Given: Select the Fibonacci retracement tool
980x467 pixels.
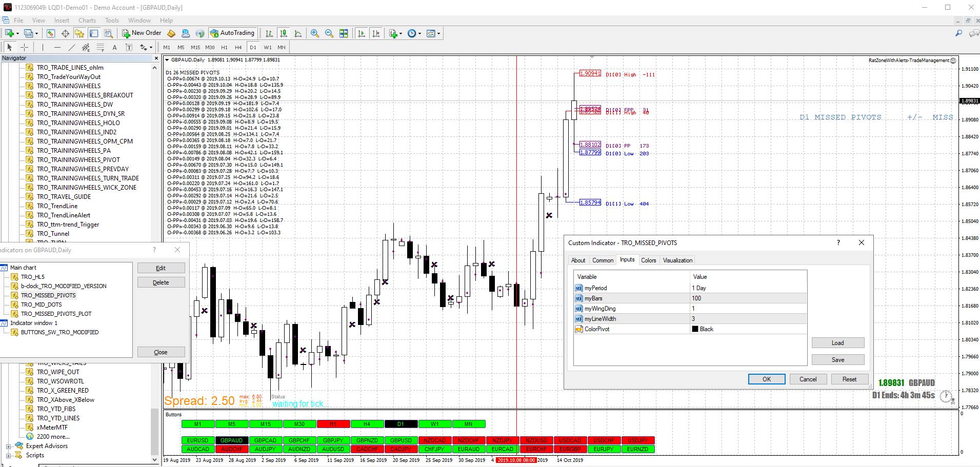Looking at the screenshot, I should tap(101, 47).
